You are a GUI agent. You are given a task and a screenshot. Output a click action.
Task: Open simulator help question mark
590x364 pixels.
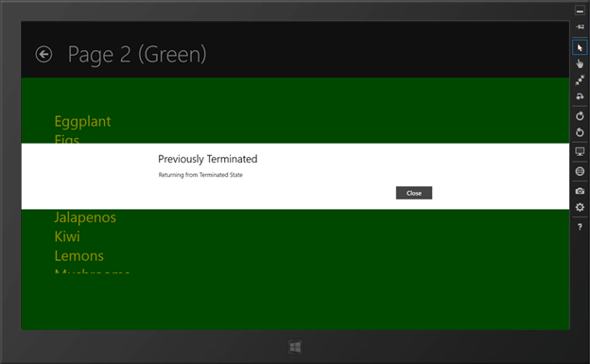coord(580,227)
